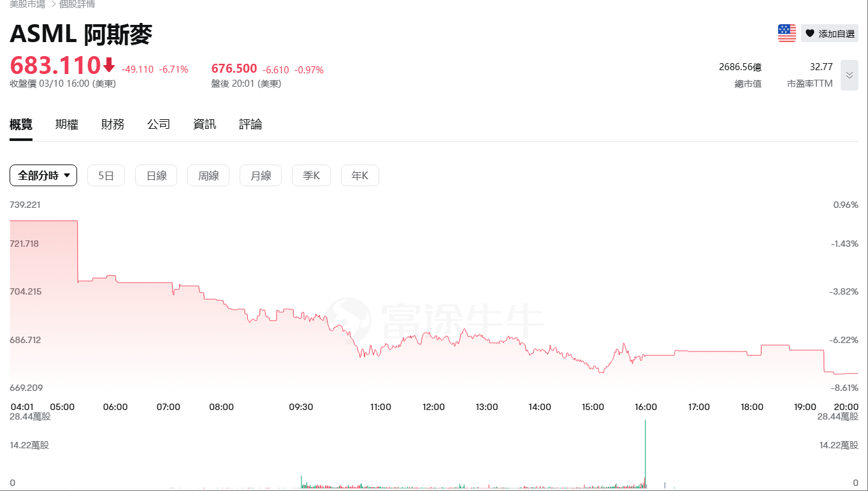The height and width of the screenshot is (491, 868).
Task: Switch to the 期權 tab
Action: click(67, 124)
